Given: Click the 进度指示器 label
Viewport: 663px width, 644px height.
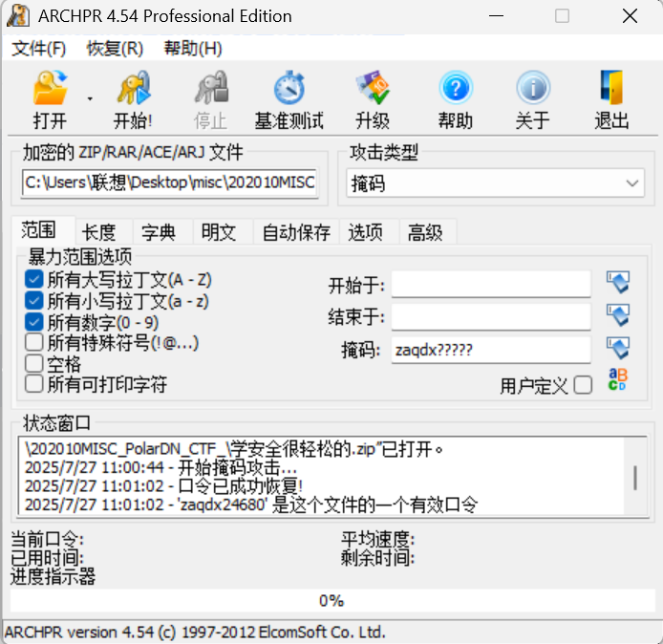Looking at the screenshot, I should coord(53,576).
